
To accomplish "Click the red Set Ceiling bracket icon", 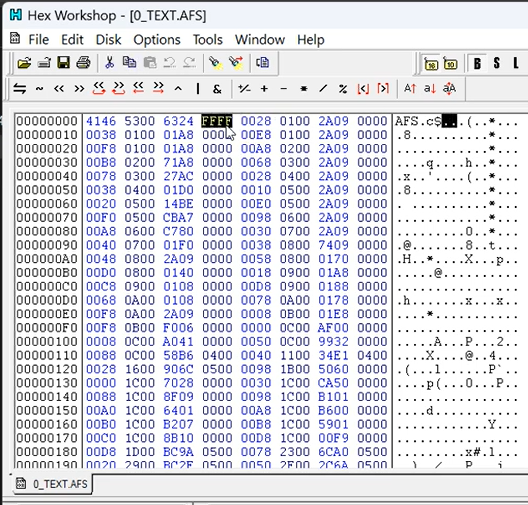I will (x=383, y=89).
